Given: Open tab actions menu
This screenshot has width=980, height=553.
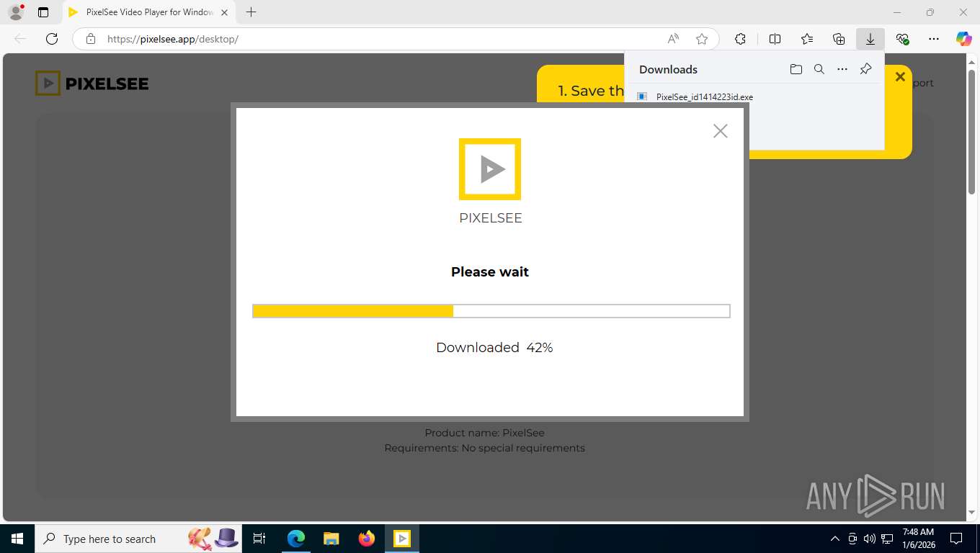Looking at the screenshot, I should pos(43,12).
